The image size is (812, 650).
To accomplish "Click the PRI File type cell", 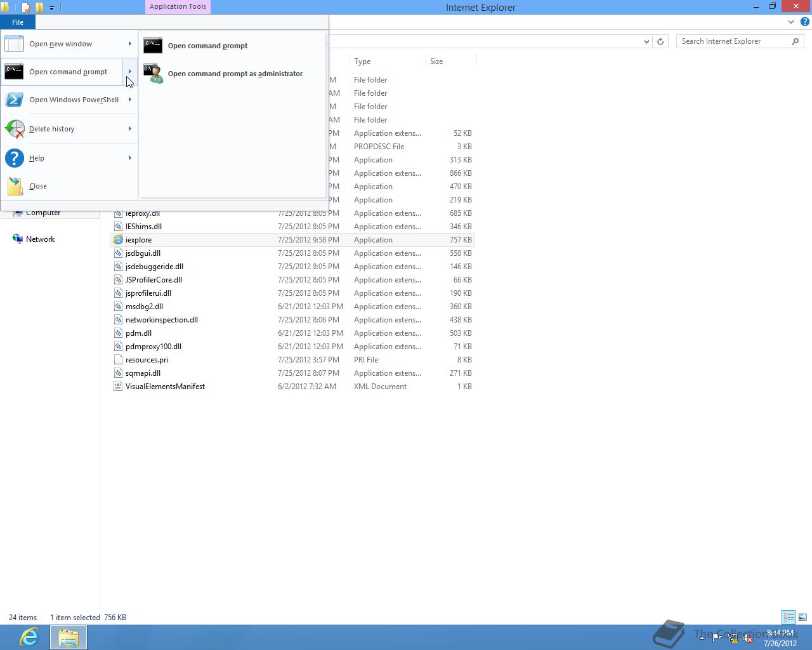I will point(366,360).
